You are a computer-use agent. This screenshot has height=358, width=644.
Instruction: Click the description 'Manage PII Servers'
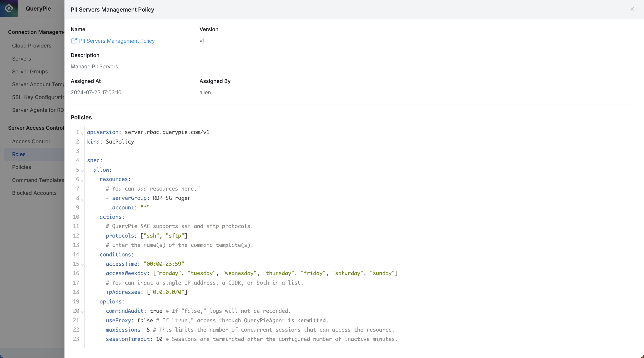(x=94, y=67)
